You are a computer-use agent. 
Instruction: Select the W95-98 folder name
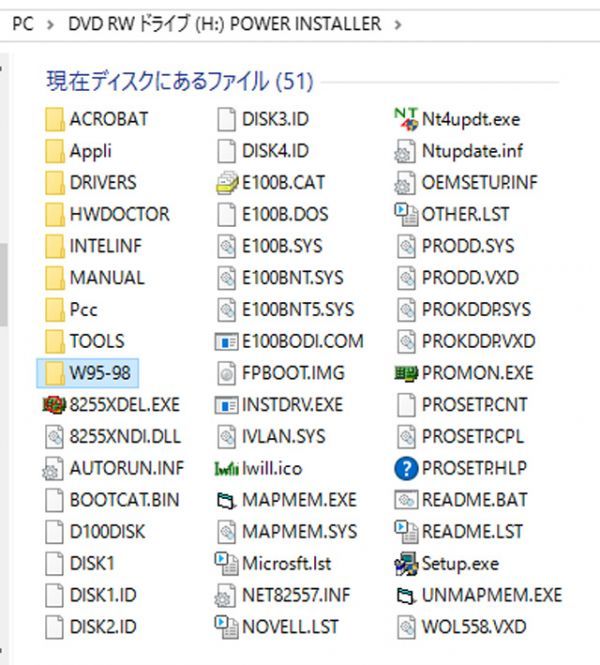[100, 373]
